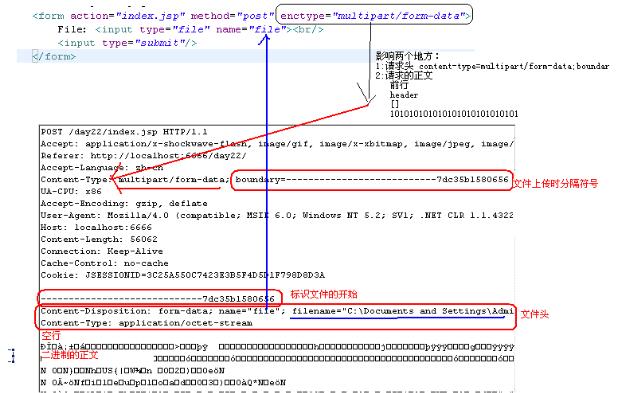This screenshot has height=393, width=631.
Task: Click the User-Agent: Mozilla/4.0 header
Action: (x=277, y=215)
